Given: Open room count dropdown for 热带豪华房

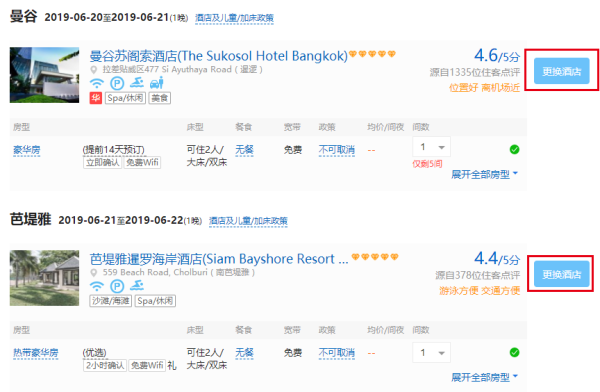Looking at the screenshot, I should coord(431,353).
